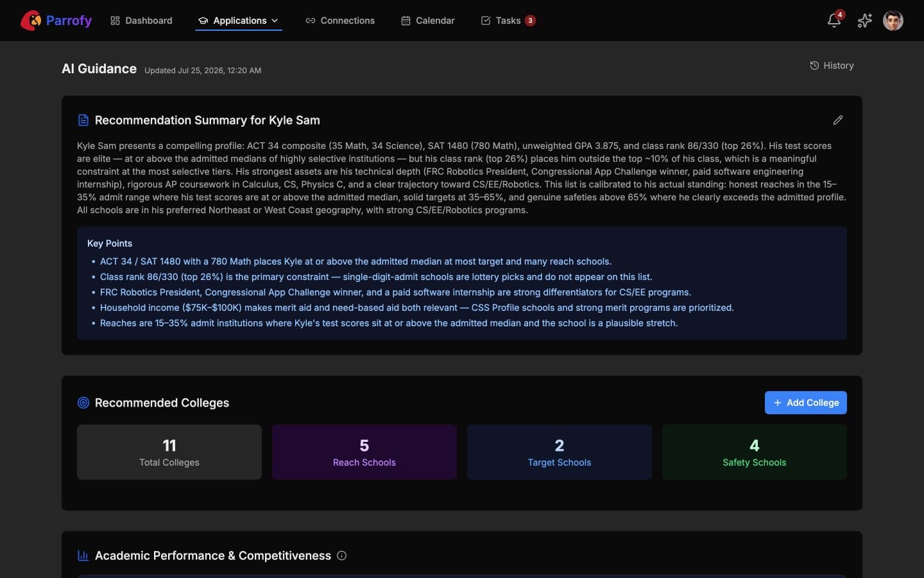Click key point starting 'ACT 34 / SAT 1480'
This screenshot has height=578, width=924.
point(356,261)
